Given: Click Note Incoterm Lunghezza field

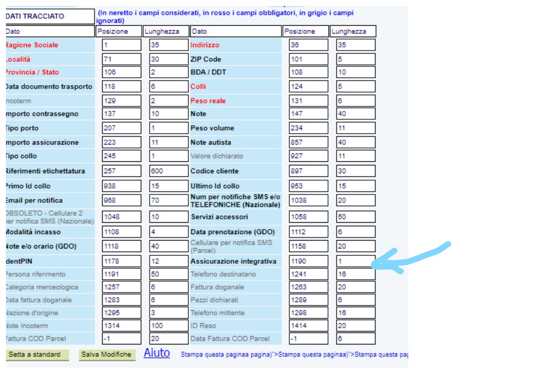Looking at the screenshot, I should pyautogui.click(x=169, y=326).
